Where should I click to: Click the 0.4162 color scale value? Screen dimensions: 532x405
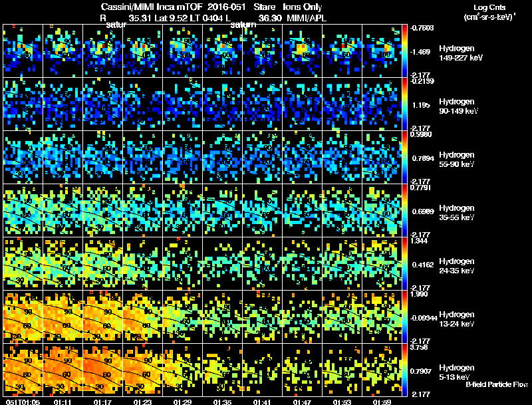(422, 265)
